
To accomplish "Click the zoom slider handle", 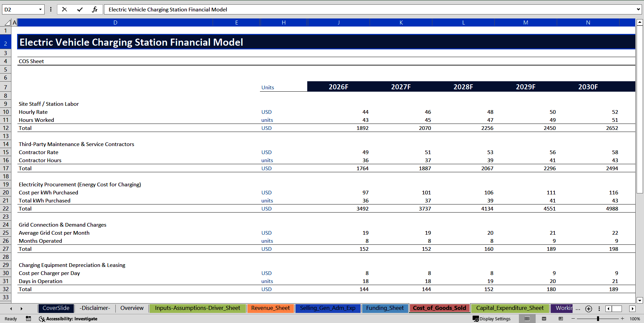I will click(x=598, y=319).
